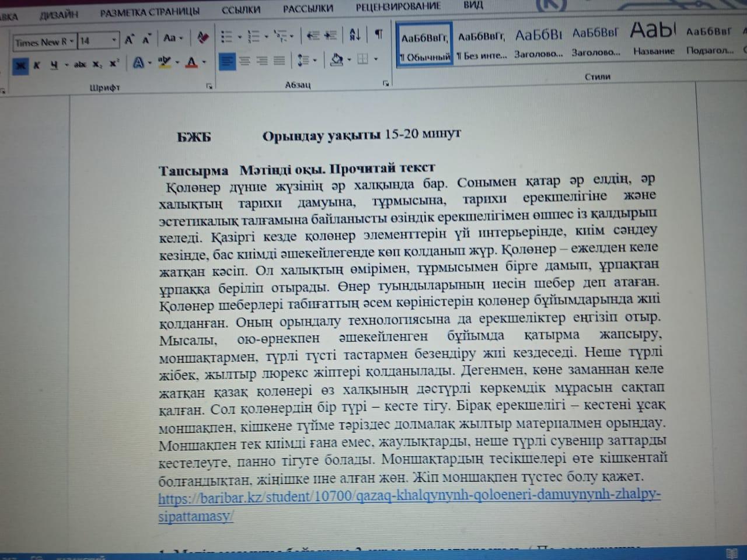Clear all formatting with eraser icon

pyautogui.click(x=203, y=38)
